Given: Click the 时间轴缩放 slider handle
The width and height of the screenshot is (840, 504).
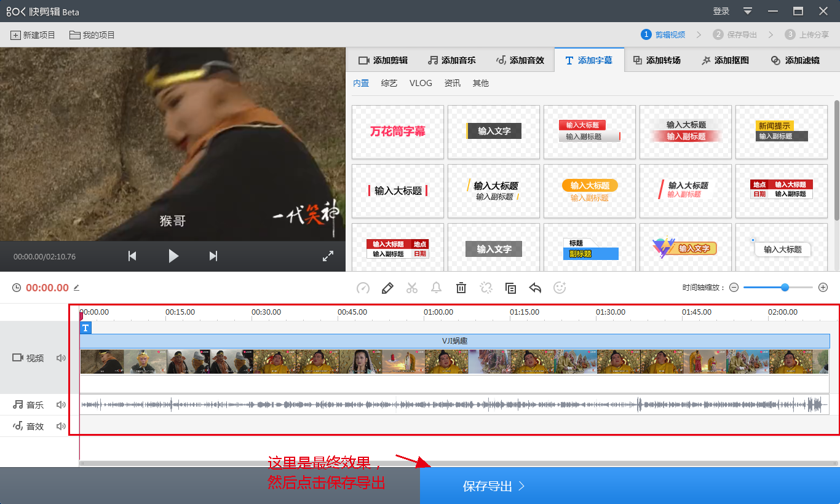Looking at the screenshot, I should pos(785,287).
